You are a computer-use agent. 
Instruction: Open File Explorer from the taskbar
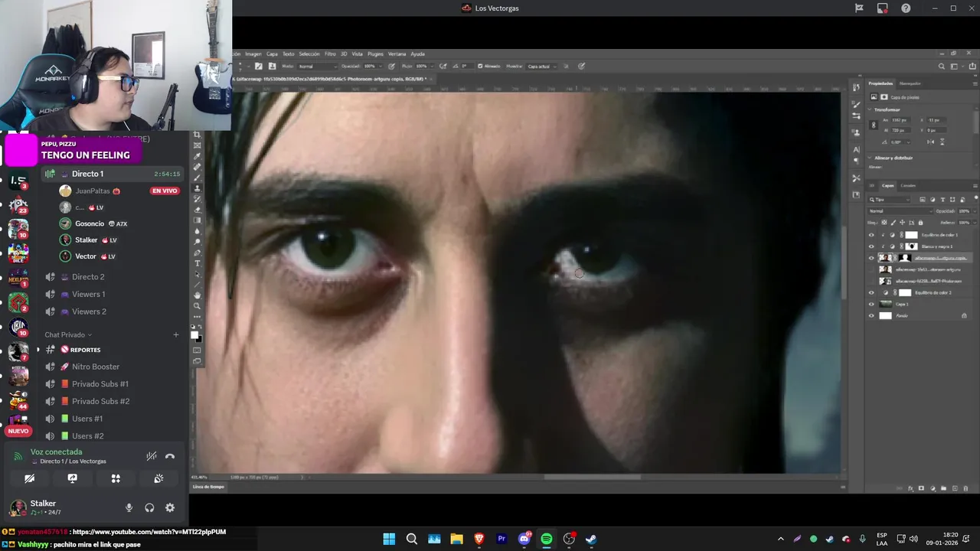(456, 539)
